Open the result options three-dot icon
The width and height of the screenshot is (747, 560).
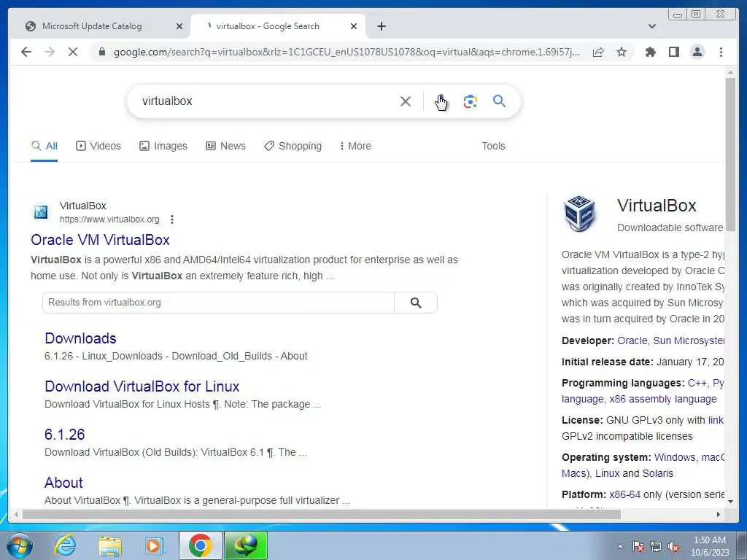[172, 219]
